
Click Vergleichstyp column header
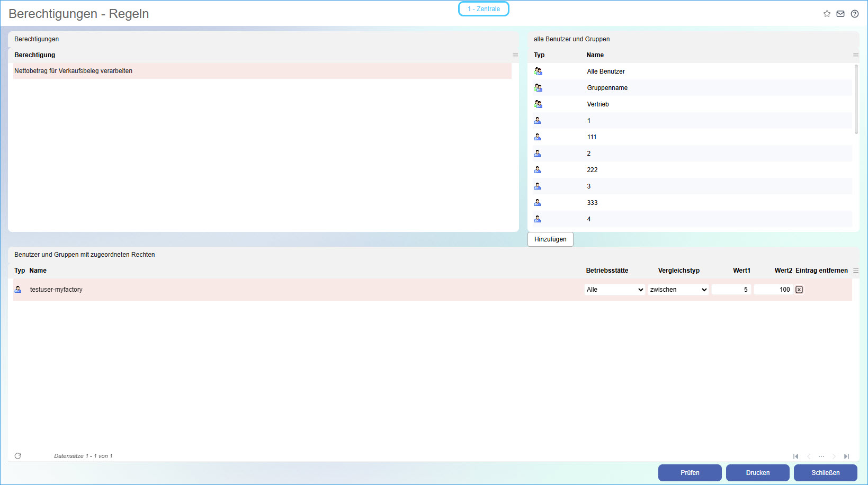pos(679,271)
